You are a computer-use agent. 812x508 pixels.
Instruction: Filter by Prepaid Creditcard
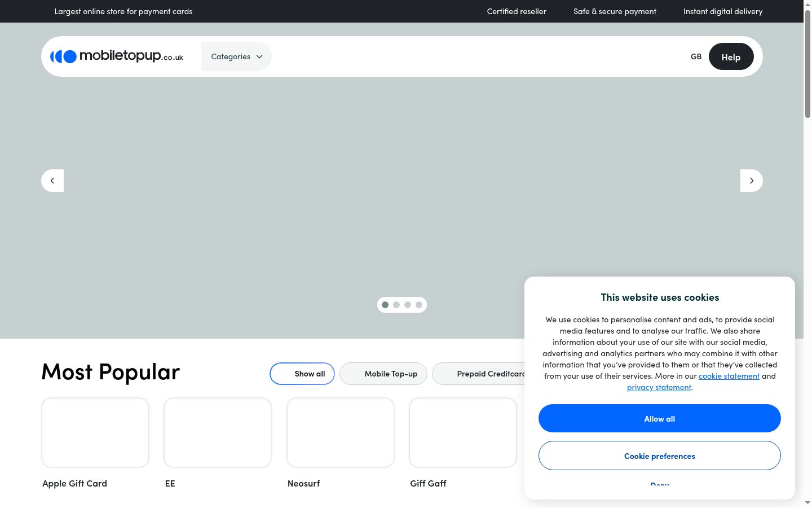pos(479,374)
